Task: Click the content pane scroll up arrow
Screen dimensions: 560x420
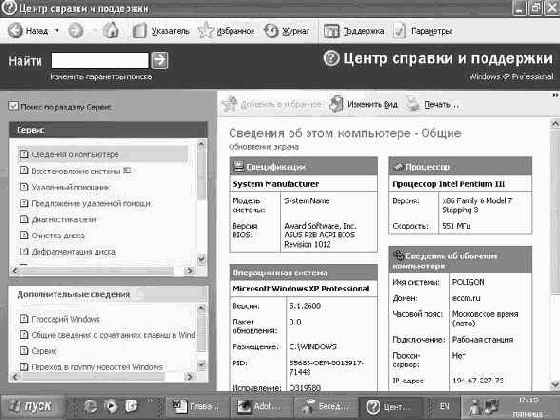Action: pyautogui.click(x=555, y=124)
